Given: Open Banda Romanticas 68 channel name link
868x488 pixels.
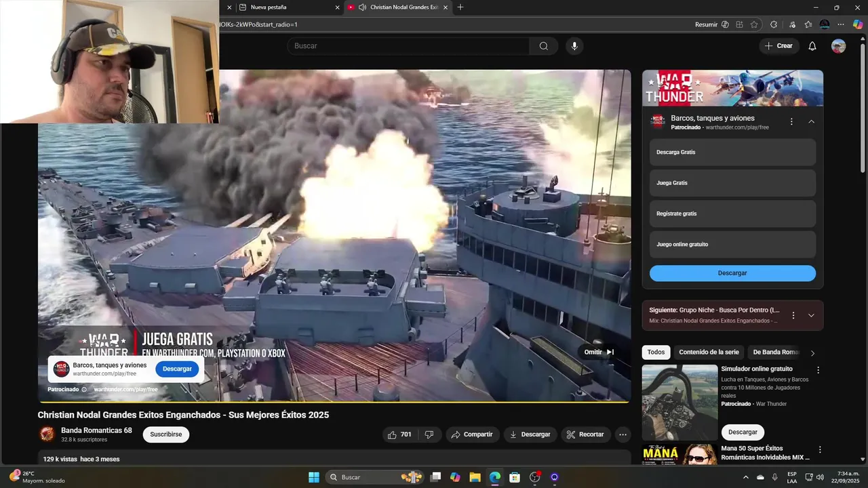Looking at the screenshot, I should (x=96, y=430).
